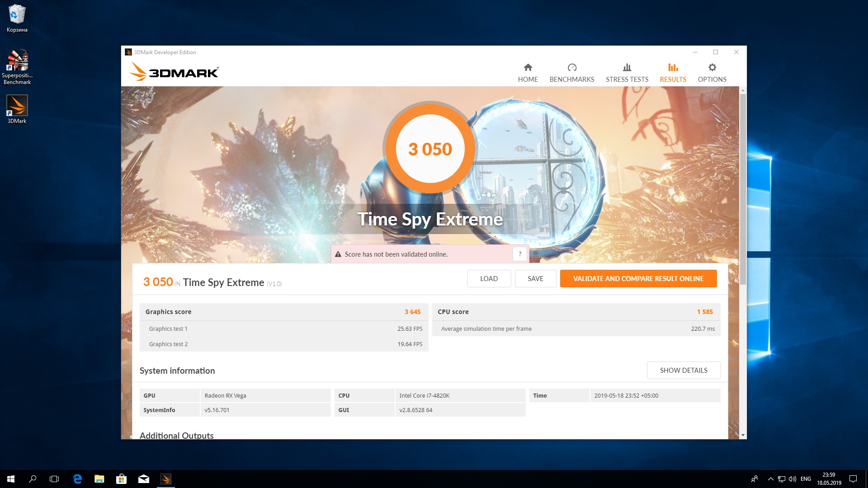Click the LOAD button
The image size is (868, 488).
(489, 279)
